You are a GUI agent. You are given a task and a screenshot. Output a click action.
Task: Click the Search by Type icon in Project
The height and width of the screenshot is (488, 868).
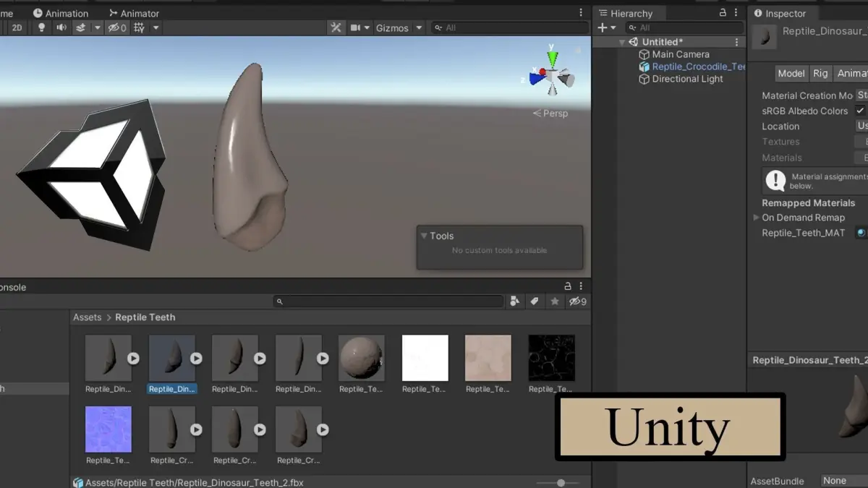click(515, 301)
